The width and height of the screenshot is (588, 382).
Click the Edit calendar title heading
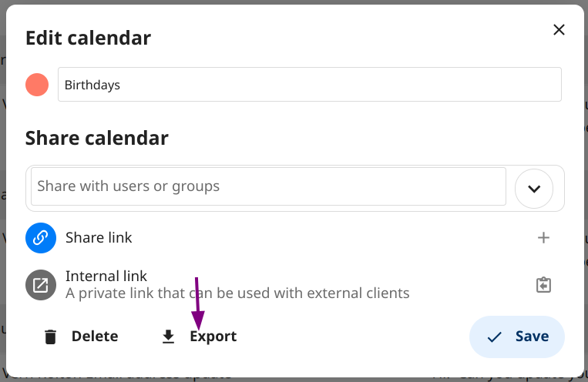pyautogui.click(x=88, y=39)
